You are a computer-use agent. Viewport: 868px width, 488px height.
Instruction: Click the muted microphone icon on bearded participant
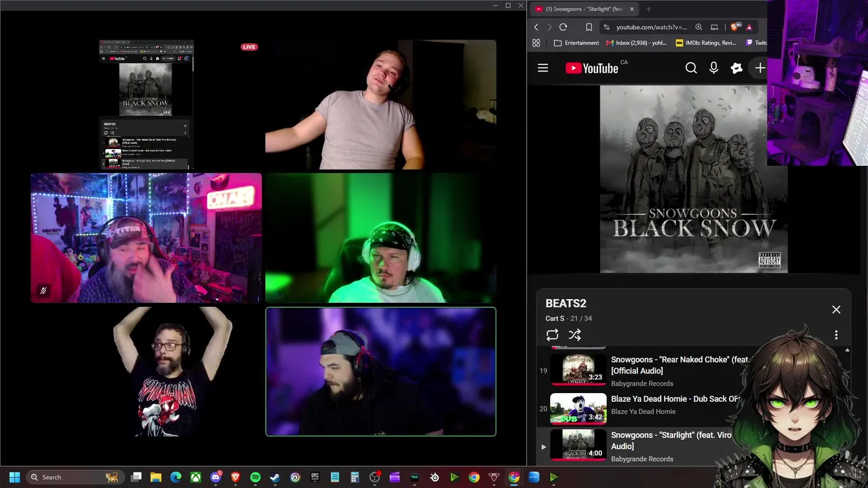coord(43,291)
